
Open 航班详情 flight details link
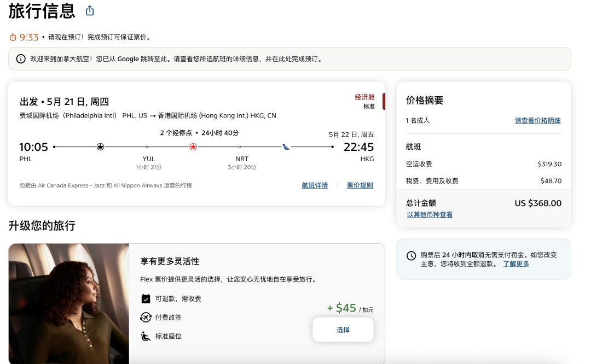click(315, 185)
